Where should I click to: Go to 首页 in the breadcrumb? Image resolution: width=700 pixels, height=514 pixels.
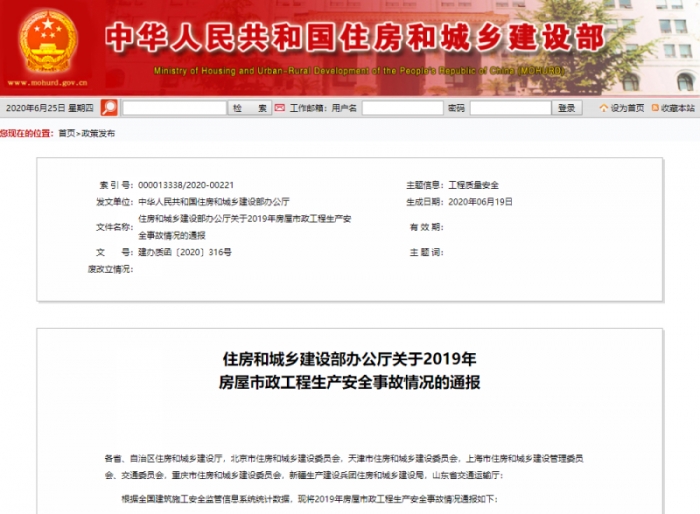point(66,133)
